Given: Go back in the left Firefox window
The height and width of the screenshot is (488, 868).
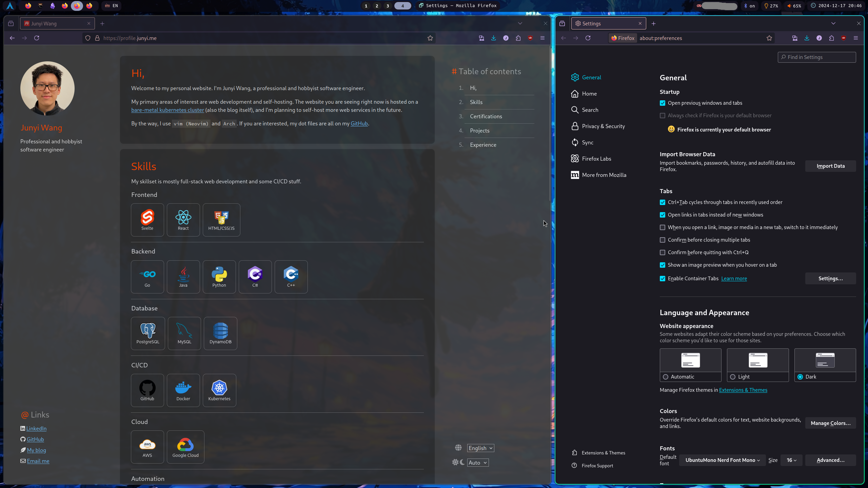Looking at the screenshot, I should [x=12, y=38].
